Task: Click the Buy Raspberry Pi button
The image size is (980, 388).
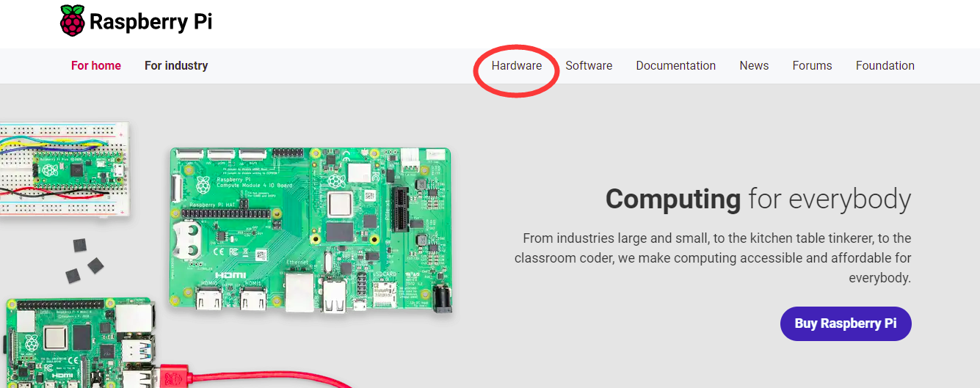Action: click(x=846, y=323)
